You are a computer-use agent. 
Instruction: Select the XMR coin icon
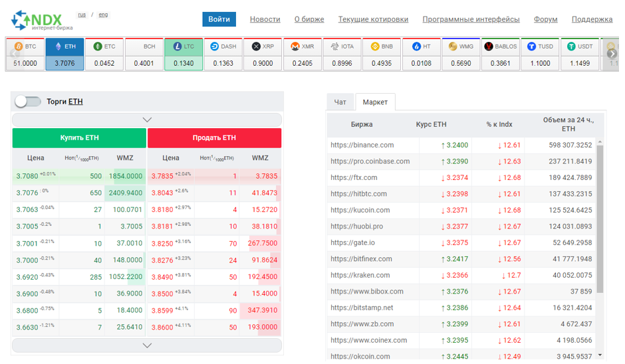[295, 46]
